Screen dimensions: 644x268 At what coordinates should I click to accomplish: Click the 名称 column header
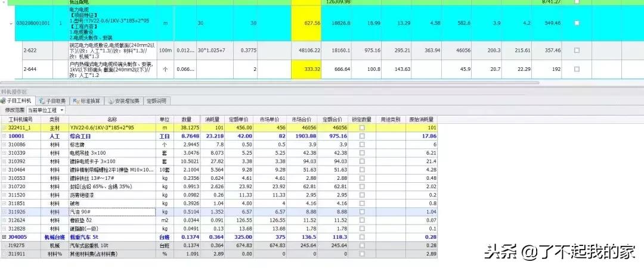[112, 120]
